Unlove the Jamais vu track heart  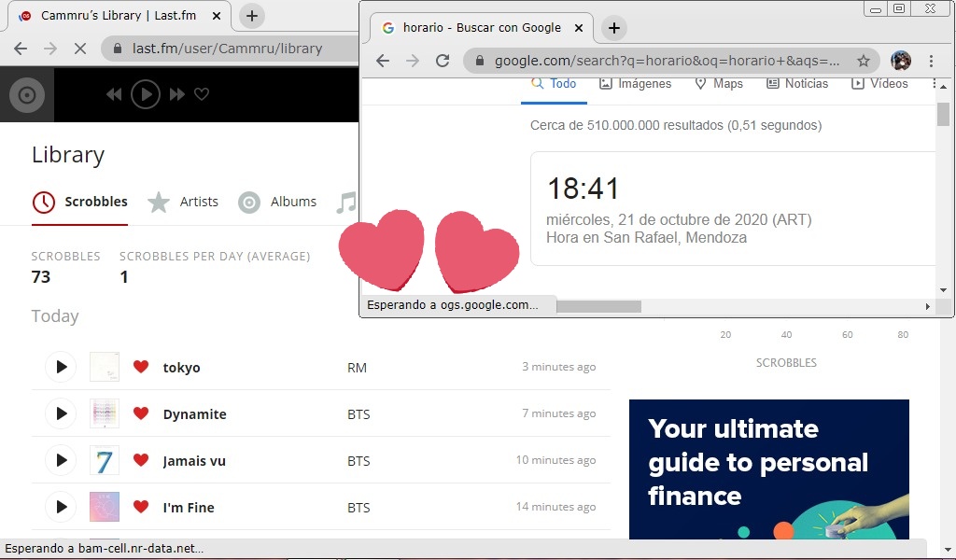point(141,460)
